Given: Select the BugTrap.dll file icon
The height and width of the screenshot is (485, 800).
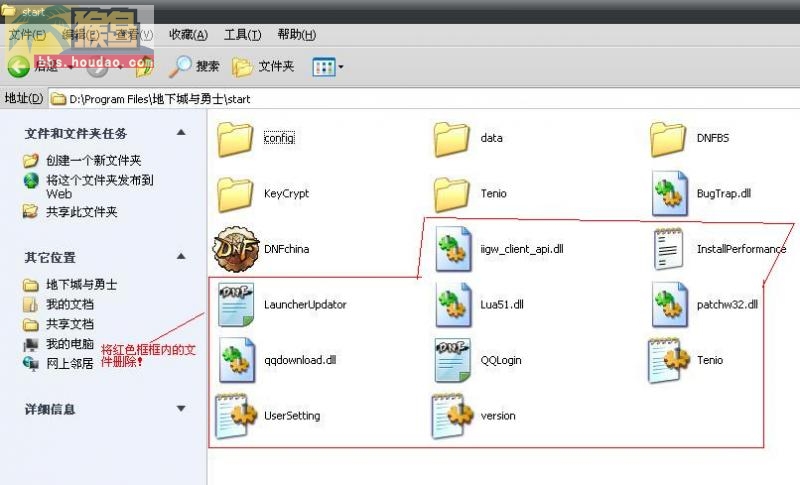Looking at the screenshot, I should click(670, 194).
